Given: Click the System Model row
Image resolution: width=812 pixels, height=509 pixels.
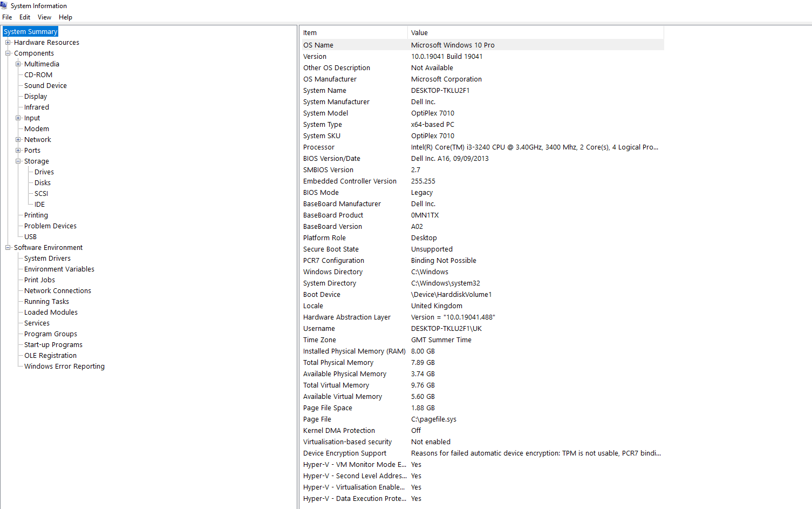Looking at the screenshot, I should [482, 113].
